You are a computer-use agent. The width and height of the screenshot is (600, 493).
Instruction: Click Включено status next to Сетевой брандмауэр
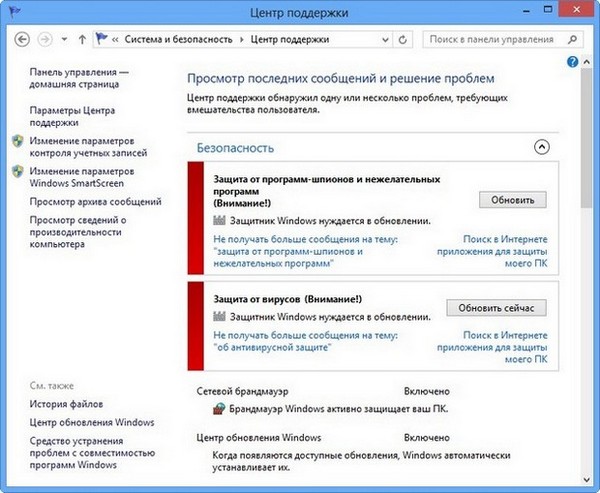pyautogui.click(x=427, y=391)
